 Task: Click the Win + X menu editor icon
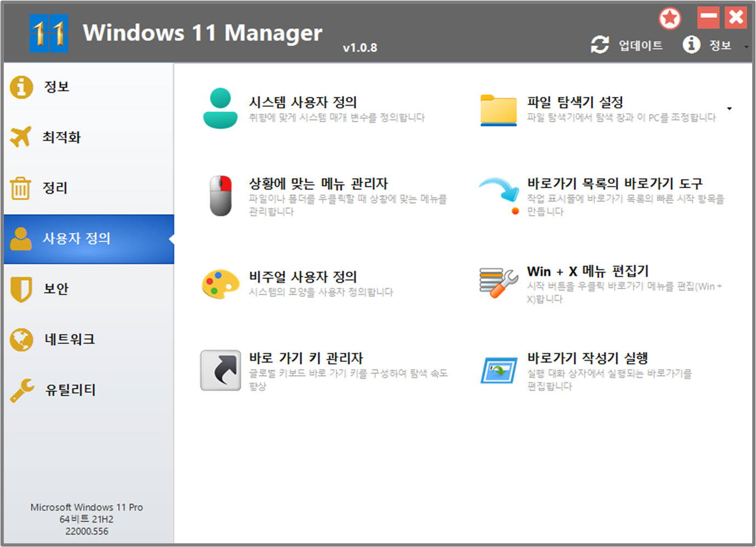pos(499,283)
